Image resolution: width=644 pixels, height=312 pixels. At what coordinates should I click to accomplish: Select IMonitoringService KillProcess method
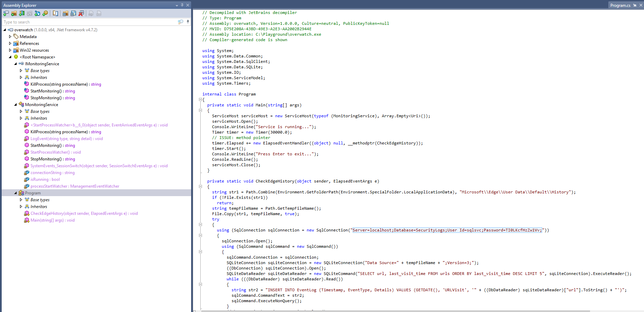point(66,84)
